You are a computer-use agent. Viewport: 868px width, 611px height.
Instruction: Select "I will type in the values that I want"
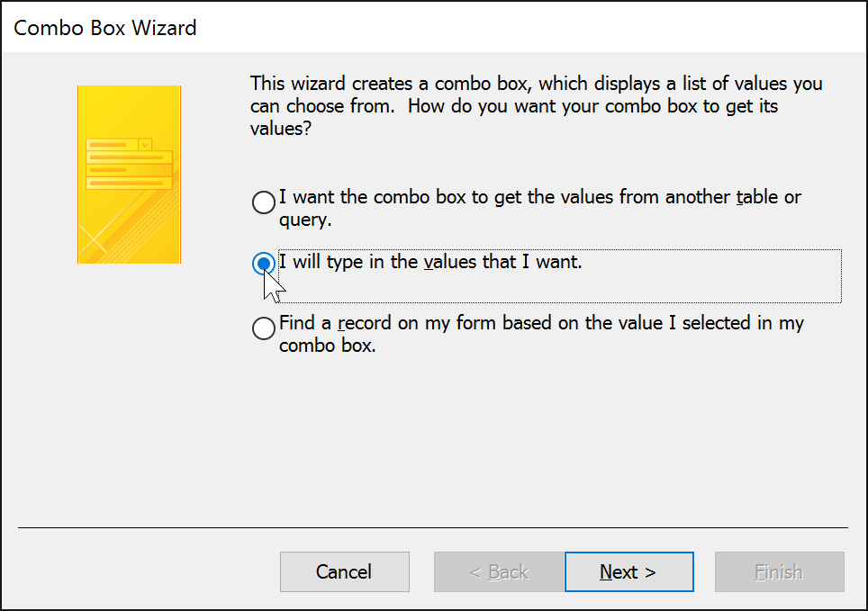pos(263,264)
